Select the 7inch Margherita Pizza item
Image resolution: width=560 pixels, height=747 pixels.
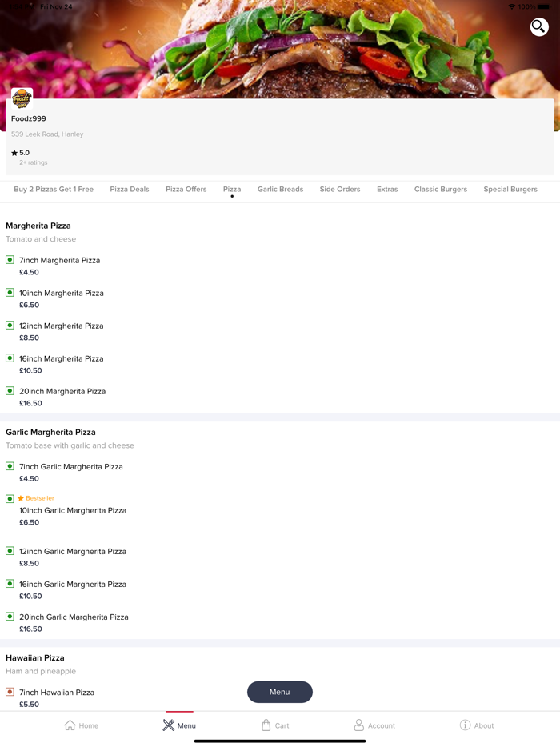(x=59, y=260)
